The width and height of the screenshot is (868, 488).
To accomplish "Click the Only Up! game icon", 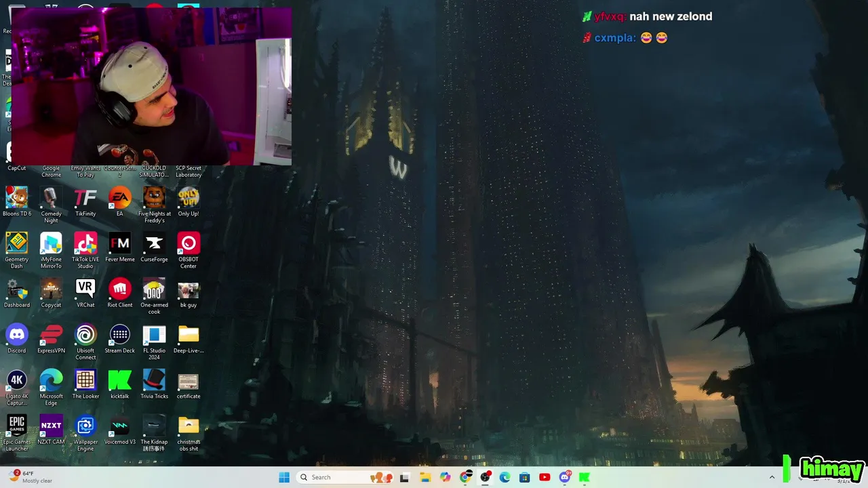I will click(x=189, y=202).
